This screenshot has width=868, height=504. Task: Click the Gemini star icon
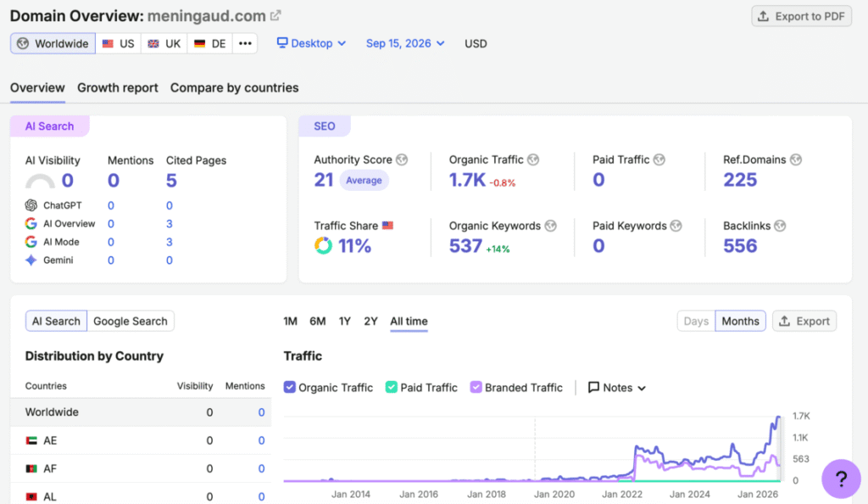(x=31, y=260)
